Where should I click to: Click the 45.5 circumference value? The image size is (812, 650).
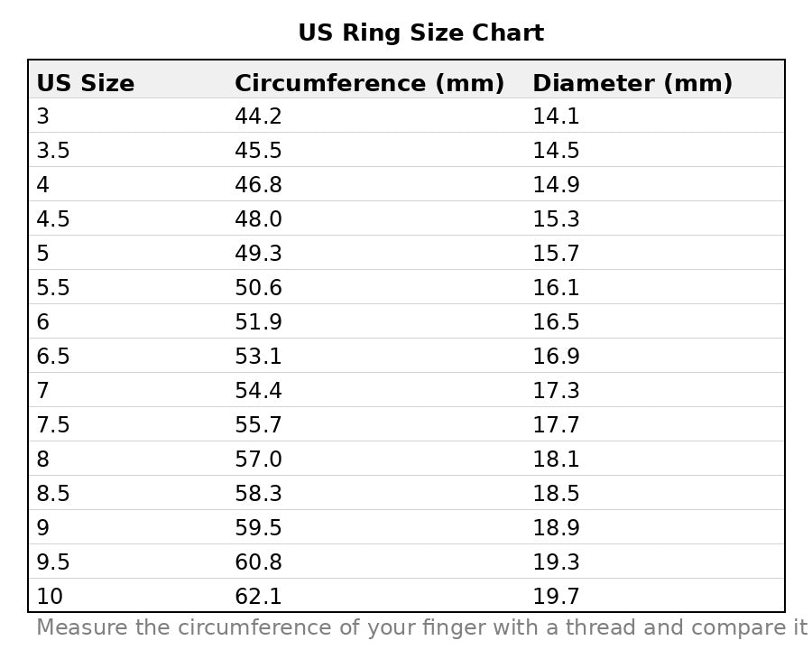tap(258, 151)
